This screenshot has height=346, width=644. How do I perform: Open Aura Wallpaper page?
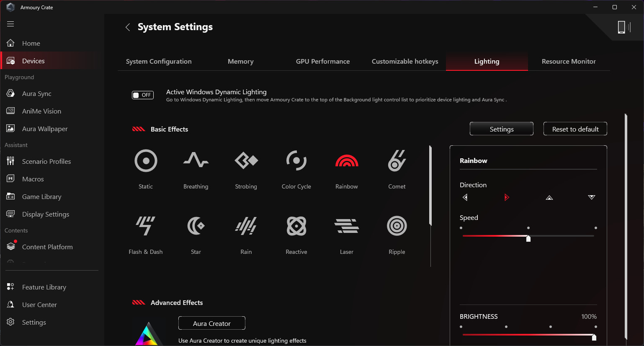point(52,129)
